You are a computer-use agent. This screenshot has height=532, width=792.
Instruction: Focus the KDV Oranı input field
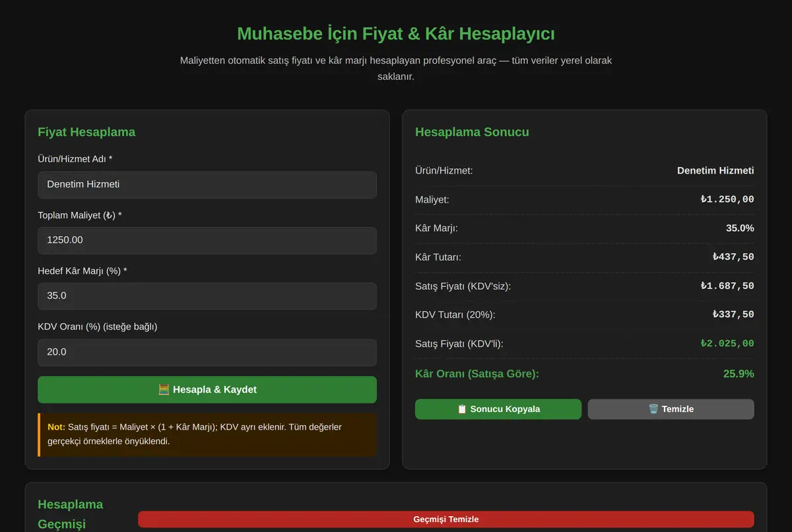207,352
